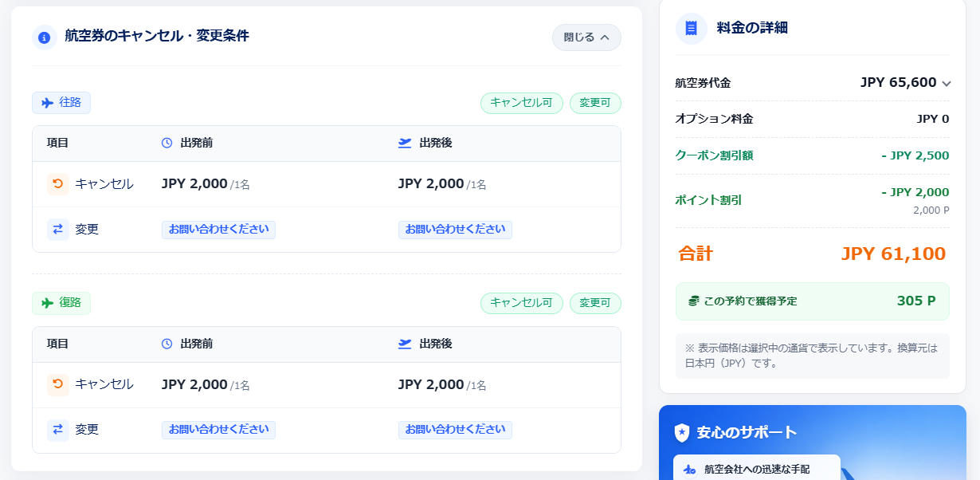
Task: Click the 変更可 tag in the 往路 section
Action: (595, 103)
